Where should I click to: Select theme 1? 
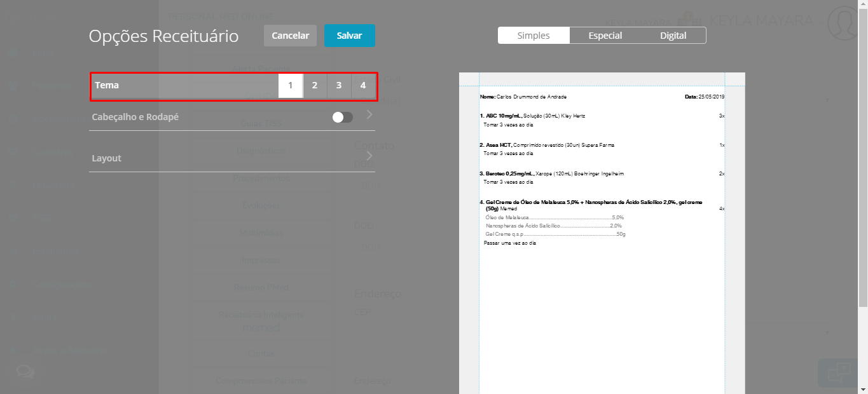click(291, 85)
